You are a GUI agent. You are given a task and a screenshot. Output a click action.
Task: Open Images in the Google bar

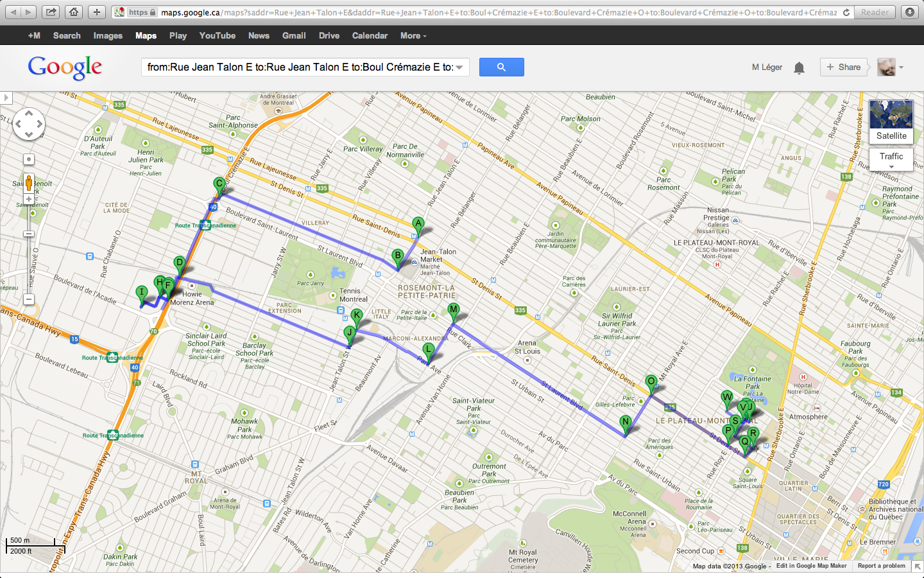108,35
